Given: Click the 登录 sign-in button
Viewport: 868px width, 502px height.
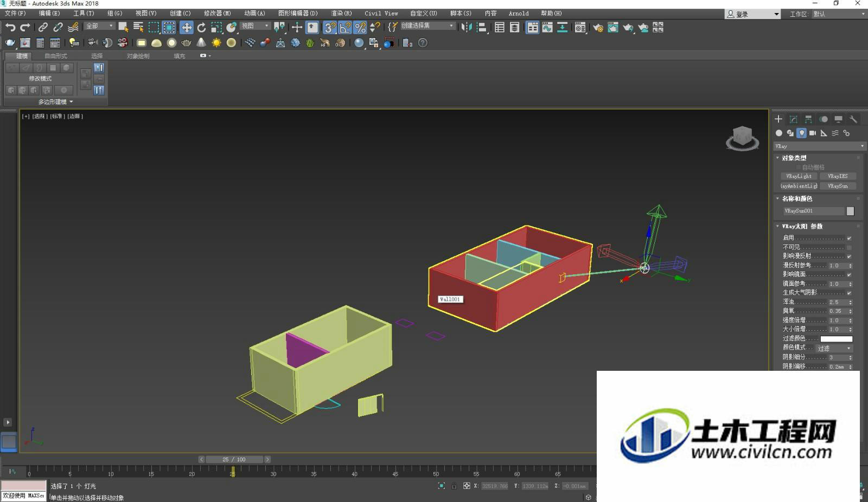Looking at the screenshot, I should coord(752,14).
